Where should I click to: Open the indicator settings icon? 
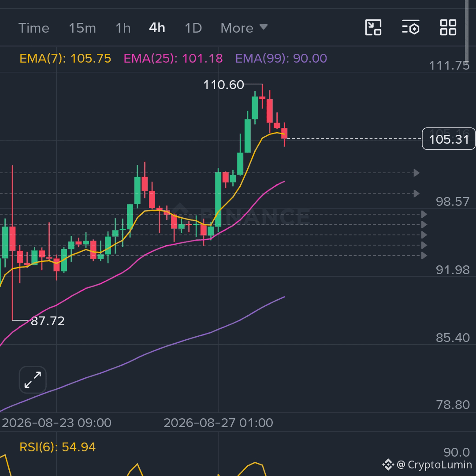tap(411, 28)
